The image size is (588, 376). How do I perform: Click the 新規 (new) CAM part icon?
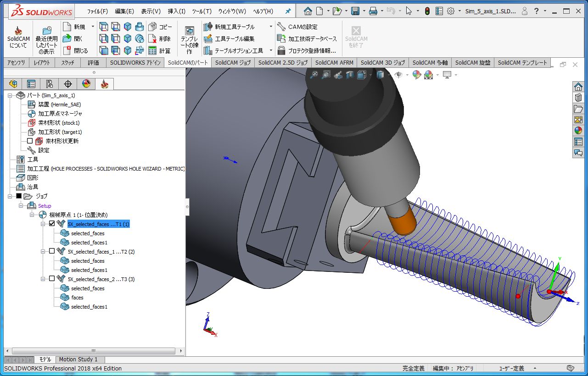pyautogui.click(x=67, y=27)
